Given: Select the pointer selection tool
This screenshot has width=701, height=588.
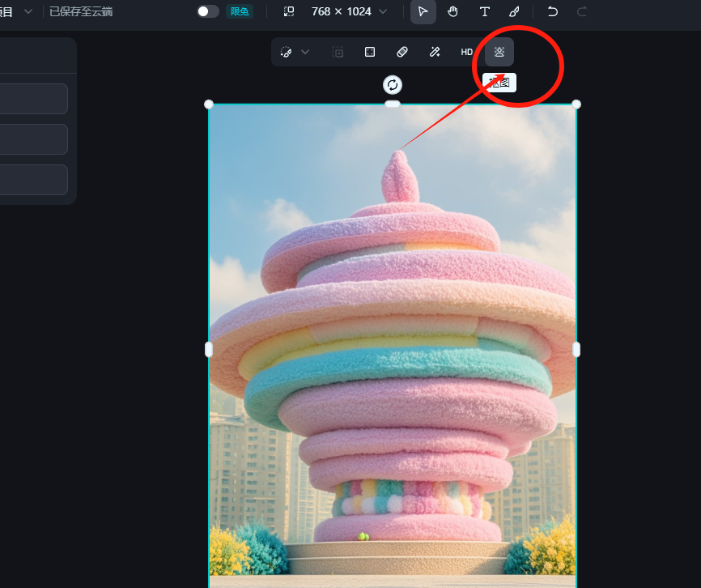Looking at the screenshot, I should (423, 11).
